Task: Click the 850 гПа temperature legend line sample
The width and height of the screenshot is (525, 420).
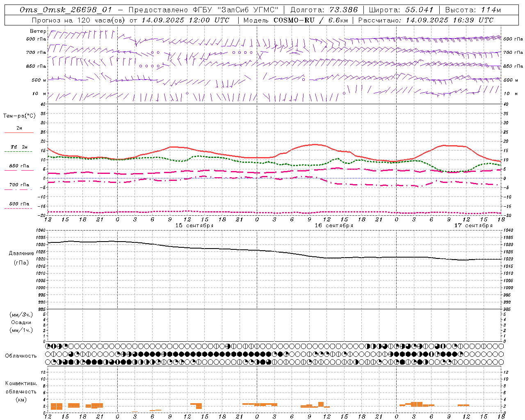Action: tap(18, 171)
